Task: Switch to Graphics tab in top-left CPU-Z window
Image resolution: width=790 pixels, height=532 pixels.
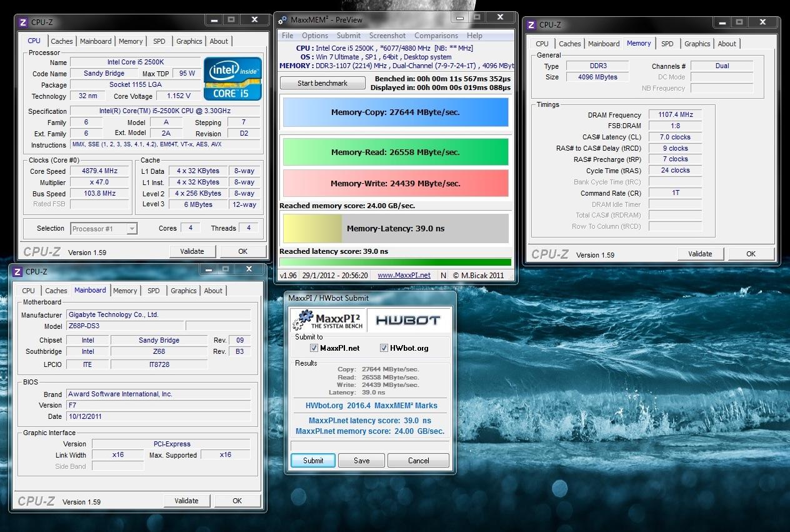Action: click(189, 41)
